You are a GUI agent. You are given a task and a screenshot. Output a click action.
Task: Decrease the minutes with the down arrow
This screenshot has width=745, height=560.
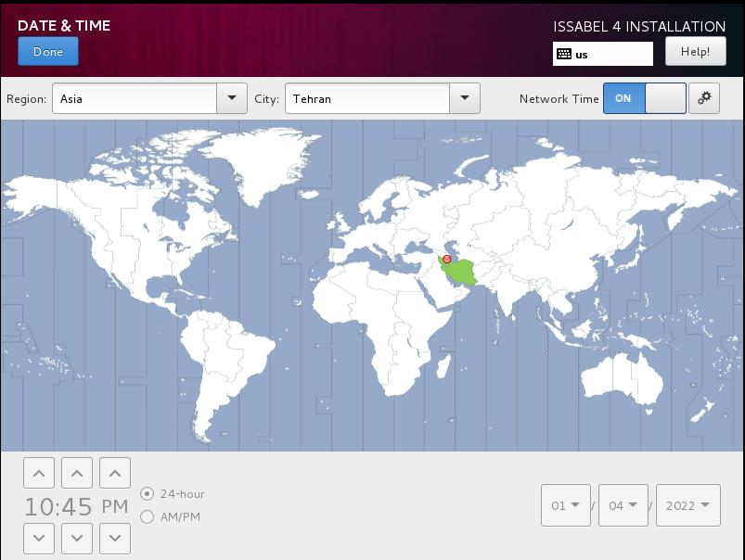coord(77,536)
